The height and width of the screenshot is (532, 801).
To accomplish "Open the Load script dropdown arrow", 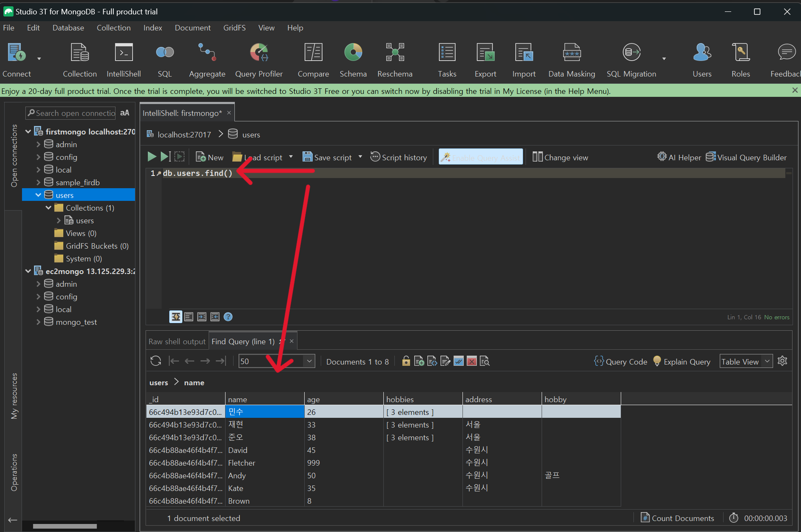I will (x=291, y=157).
